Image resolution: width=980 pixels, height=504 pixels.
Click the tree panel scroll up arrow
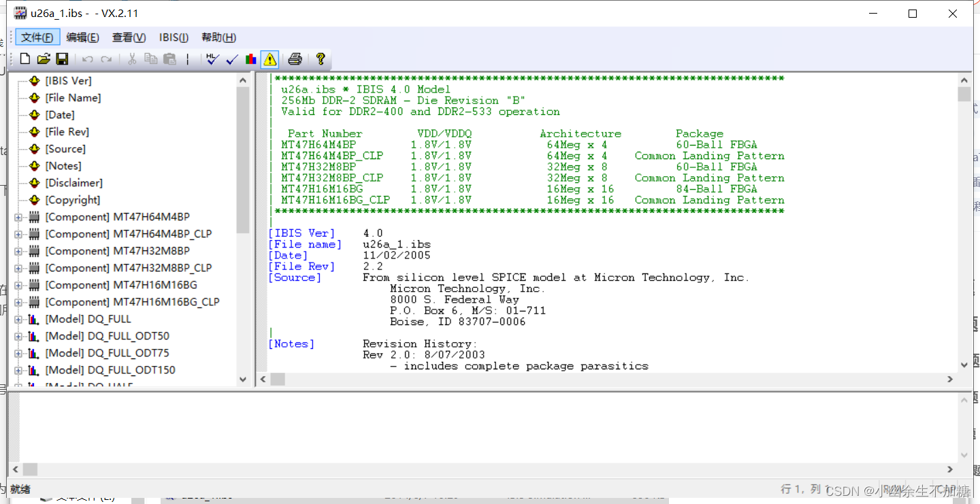243,80
